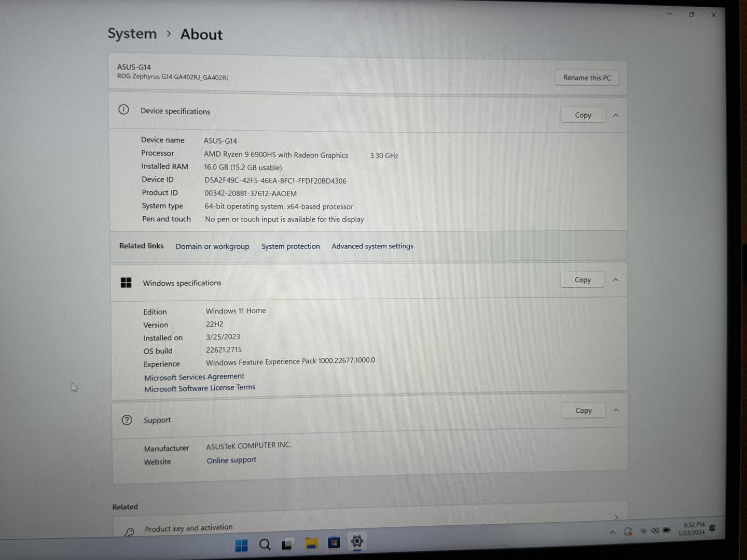Collapse the Support section
Image resolution: width=747 pixels, height=560 pixels.
click(x=616, y=410)
